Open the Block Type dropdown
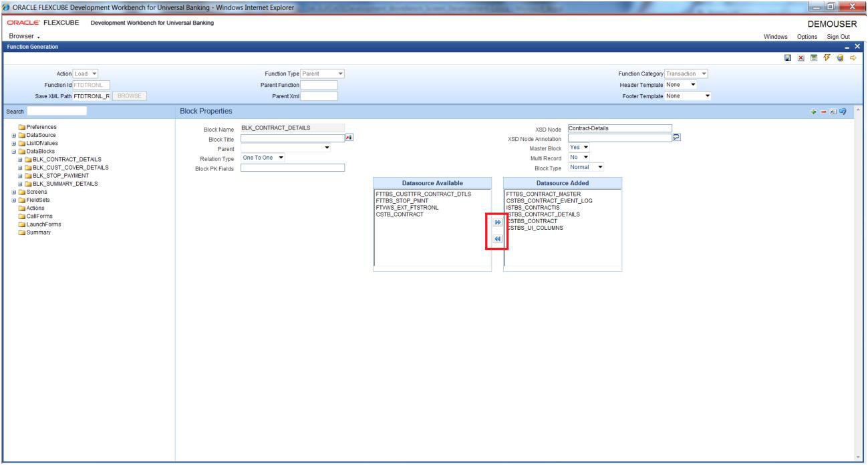This screenshot has height=465, width=868. [x=586, y=167]
